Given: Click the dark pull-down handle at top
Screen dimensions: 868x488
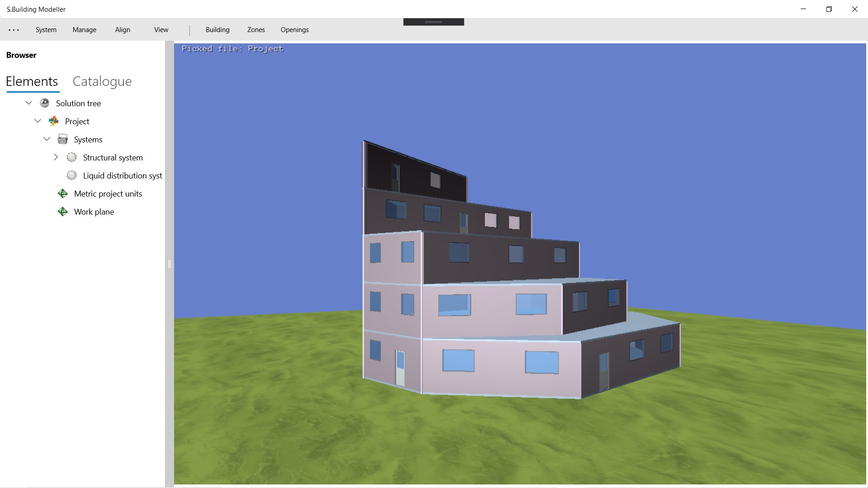Looking at the screenshot, I should 433,22.
